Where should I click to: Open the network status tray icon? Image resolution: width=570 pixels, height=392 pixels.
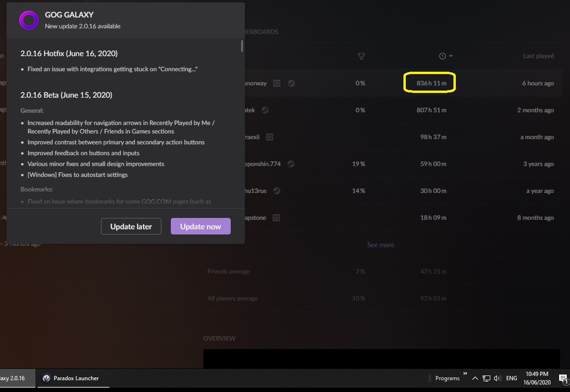486,378
